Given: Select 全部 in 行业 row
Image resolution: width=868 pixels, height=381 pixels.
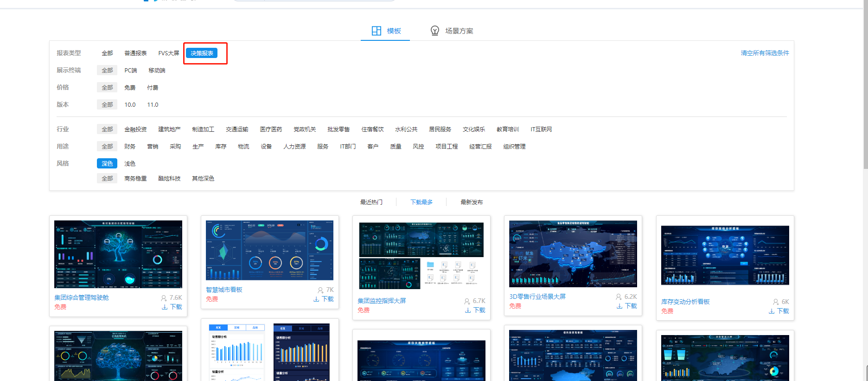Looking at the screenshot, I should point(107,129).
